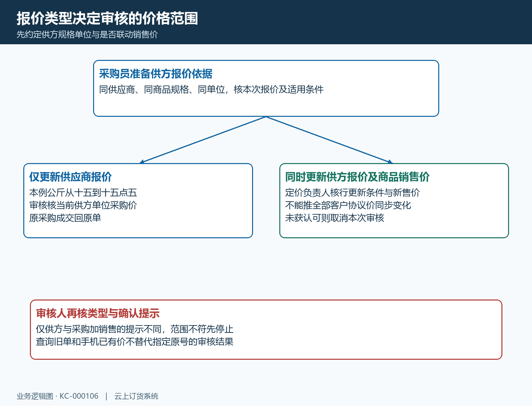Select subtitle 先约定供方规格单位与是否联动销售价
Image resolution: width=532 pixels, height=406 pixels.
[x=87, y=34]
